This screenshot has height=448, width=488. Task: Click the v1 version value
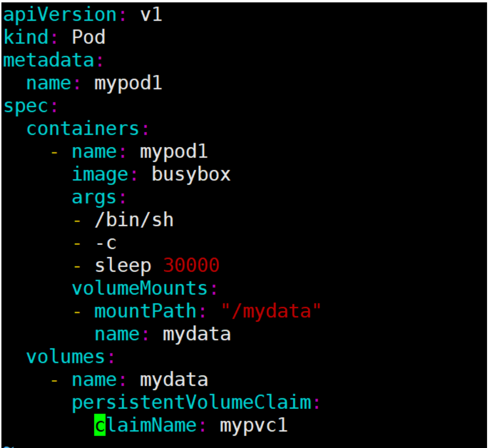[151, 15]
